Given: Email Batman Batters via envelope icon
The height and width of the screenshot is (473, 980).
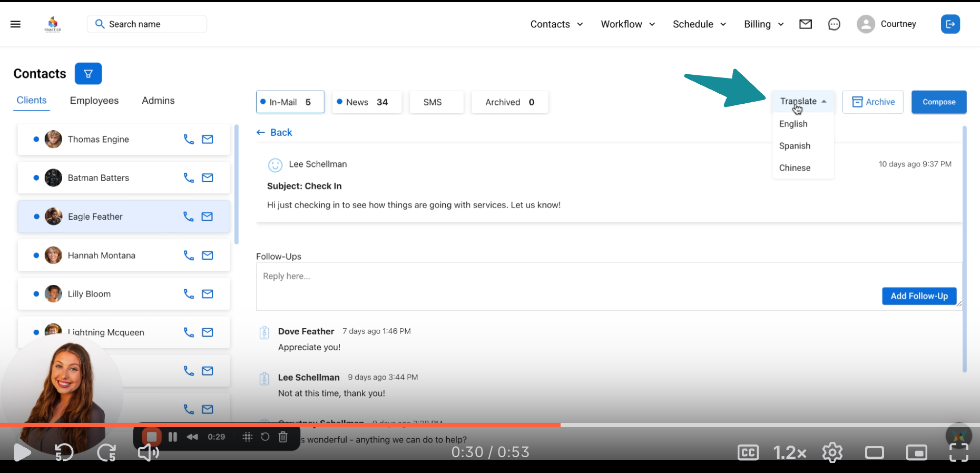Looking at the screenshot, I should point(208,178).
